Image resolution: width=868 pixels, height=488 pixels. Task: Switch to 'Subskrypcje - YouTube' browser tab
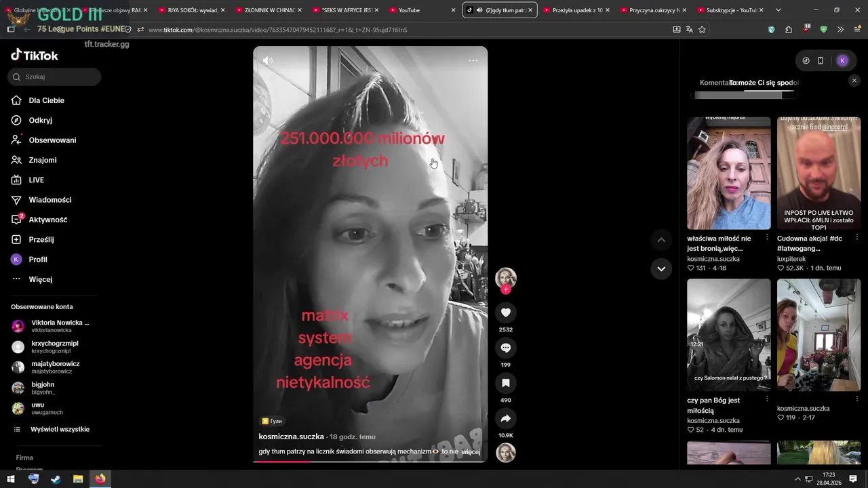pyautogui.click(x=731, y=10)
